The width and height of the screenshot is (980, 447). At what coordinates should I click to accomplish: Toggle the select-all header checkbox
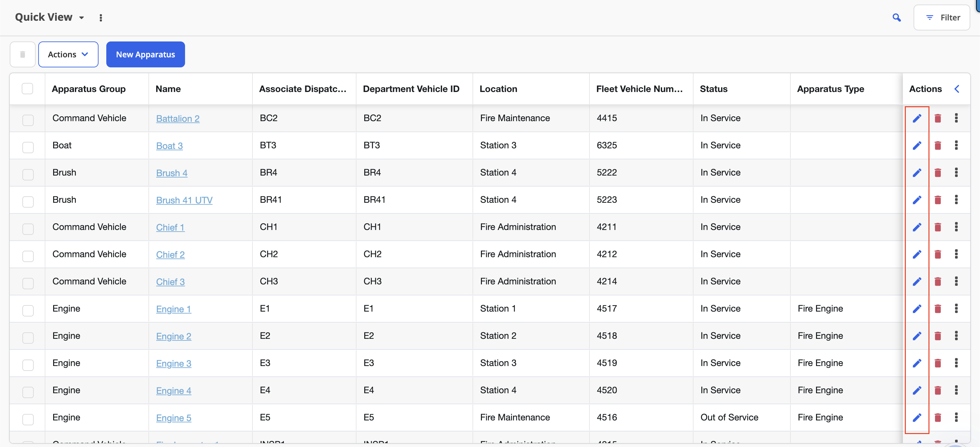point(28,88)
